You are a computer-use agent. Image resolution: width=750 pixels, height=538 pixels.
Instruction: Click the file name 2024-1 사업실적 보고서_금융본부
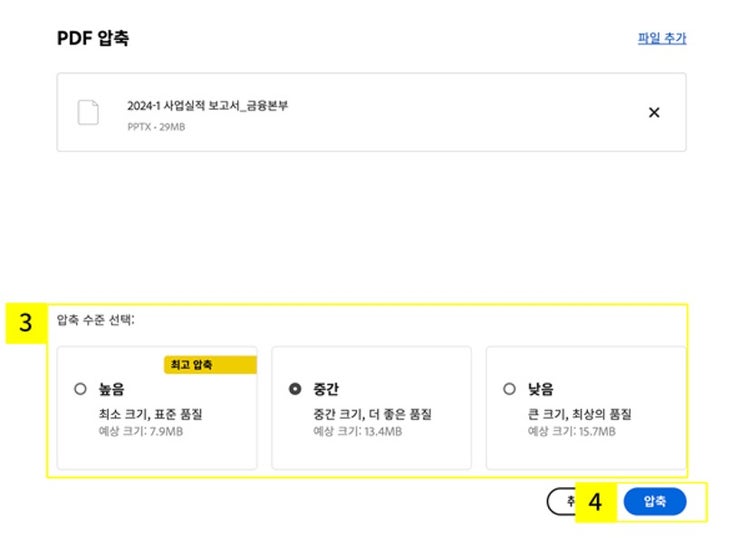[207, 105]
